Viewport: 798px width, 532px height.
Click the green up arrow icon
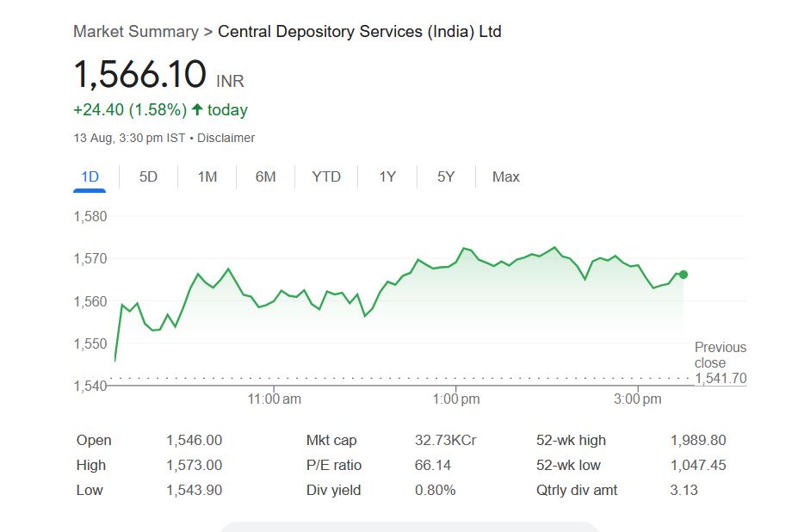coord(197,109)
